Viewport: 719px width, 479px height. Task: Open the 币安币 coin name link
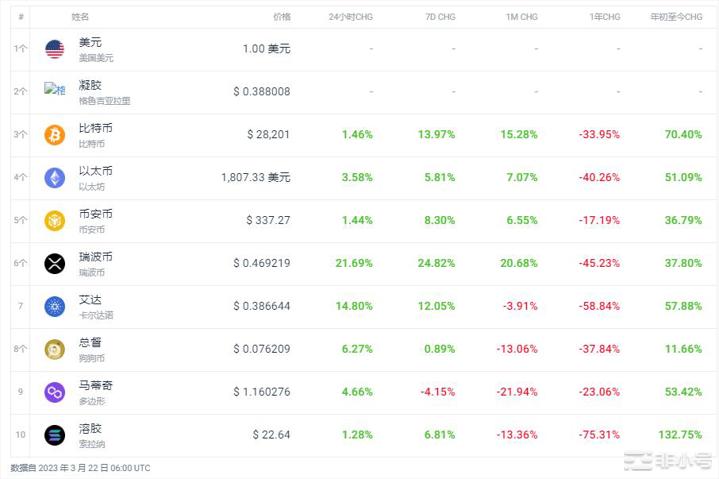(95, 214)
